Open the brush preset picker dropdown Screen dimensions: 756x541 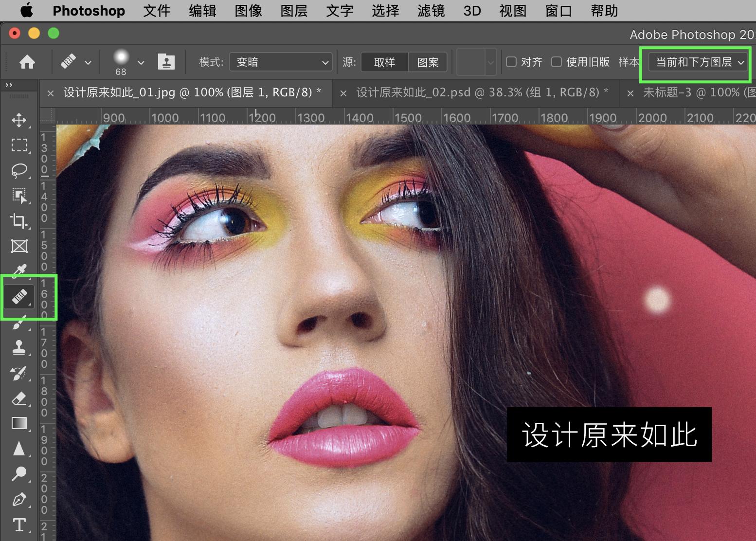click(141, 62)
